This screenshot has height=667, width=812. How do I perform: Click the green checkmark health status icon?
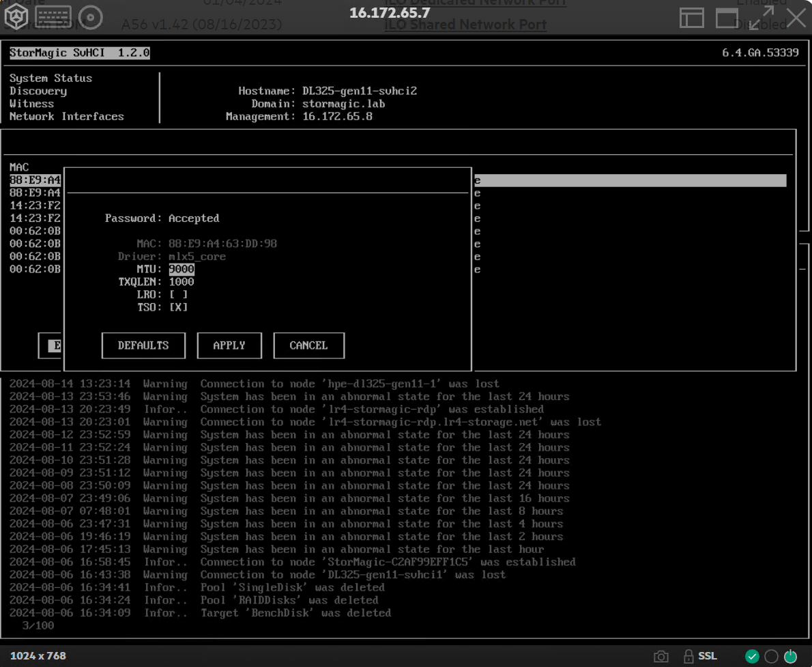pyautogui.click(x=752, y=656)
